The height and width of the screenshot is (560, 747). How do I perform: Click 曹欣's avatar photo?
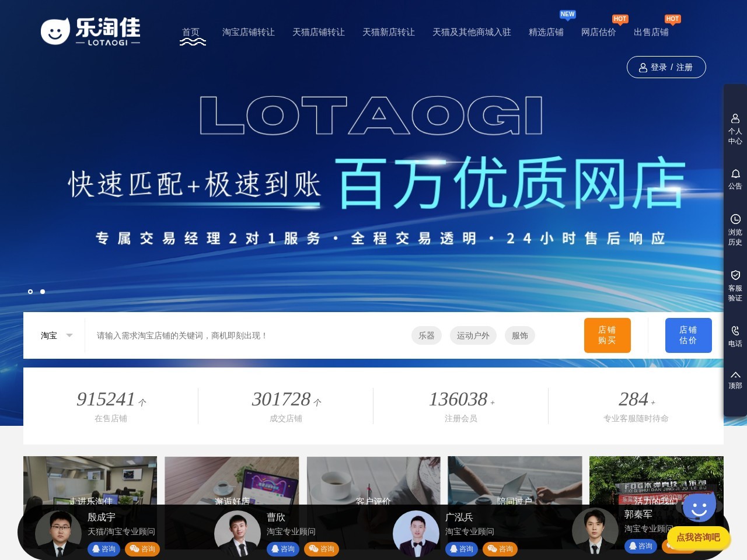[238, 534]
